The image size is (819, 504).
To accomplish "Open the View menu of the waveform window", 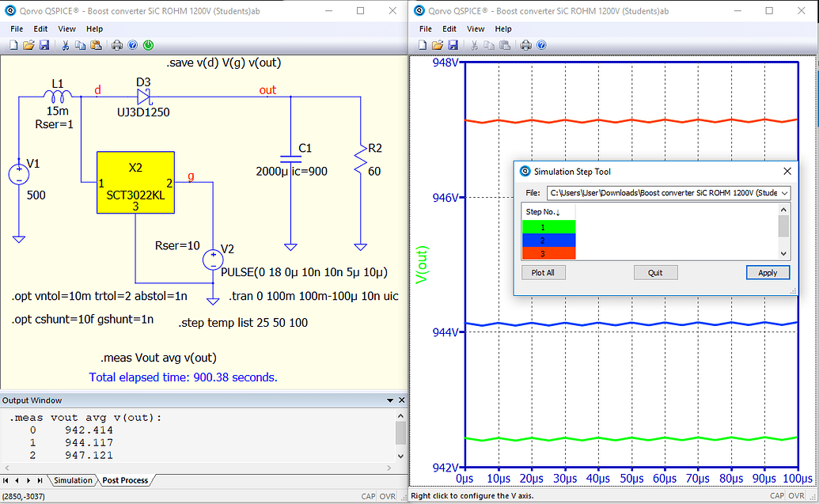I will click(x=475, y=28).
